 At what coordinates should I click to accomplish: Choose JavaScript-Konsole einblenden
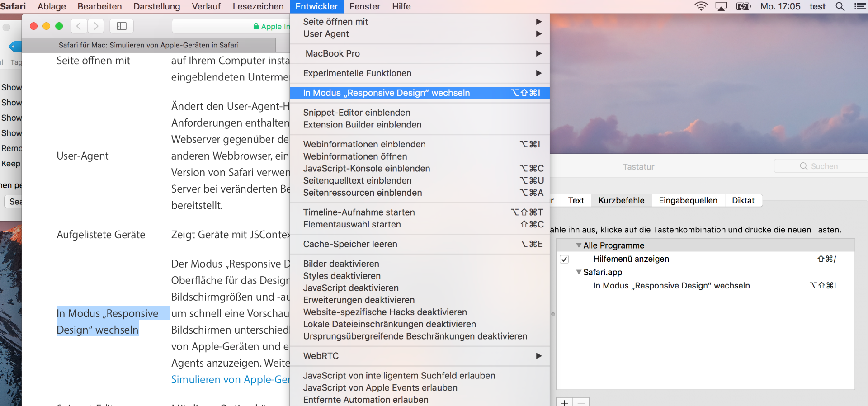tap(420, 169)
